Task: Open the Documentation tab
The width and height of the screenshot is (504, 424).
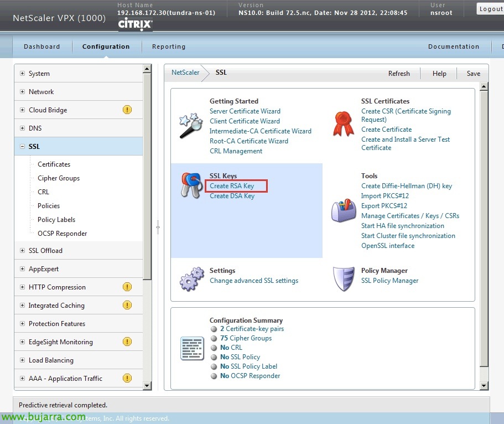Action: [454, 46]
